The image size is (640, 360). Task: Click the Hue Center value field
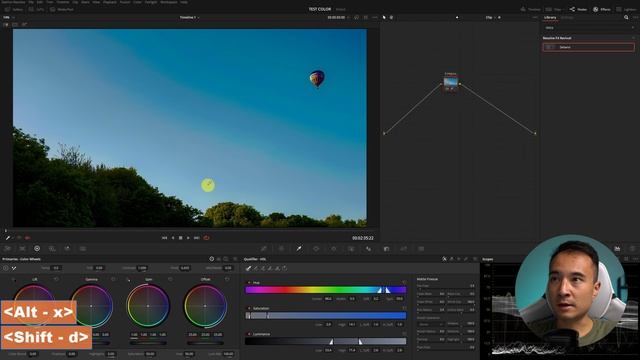pos(328,299)
